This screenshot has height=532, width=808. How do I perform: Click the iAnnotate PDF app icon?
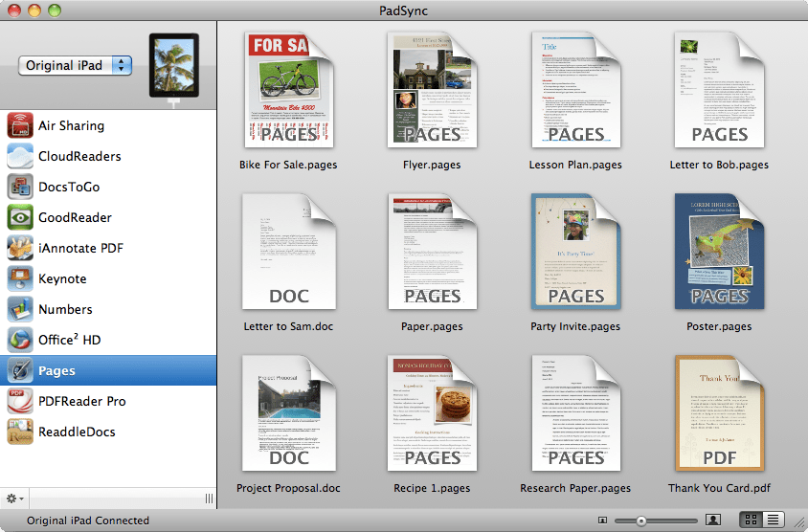[x=20, y=248]
